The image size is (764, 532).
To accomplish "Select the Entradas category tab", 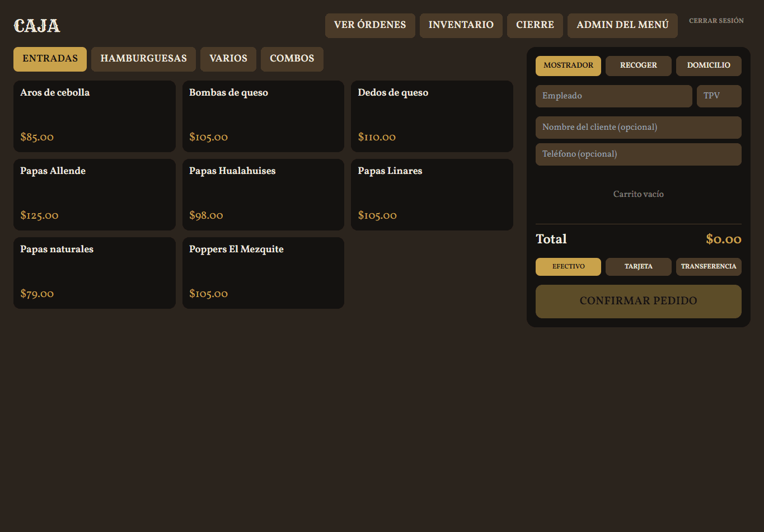I will (x=50, y=59).
